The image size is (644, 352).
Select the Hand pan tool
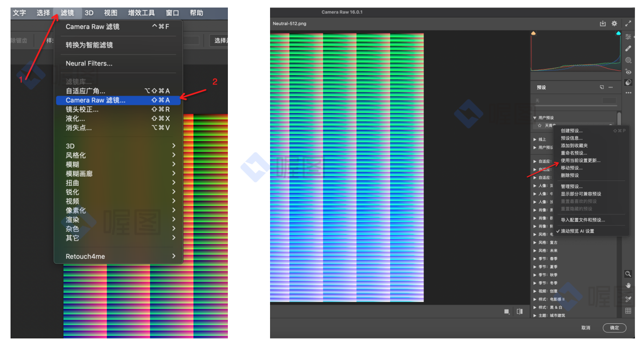click(x=628, y=286)
